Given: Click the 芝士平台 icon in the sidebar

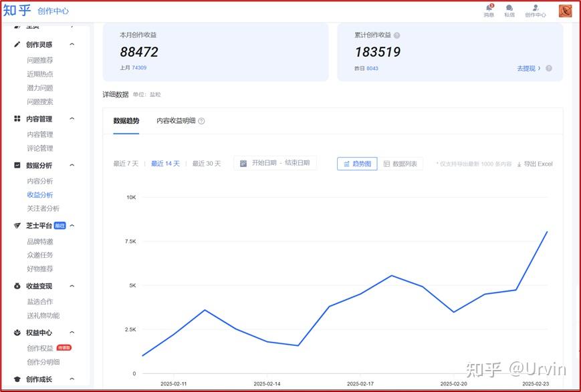Looking at the screenshot, I should tap(17, 226).
